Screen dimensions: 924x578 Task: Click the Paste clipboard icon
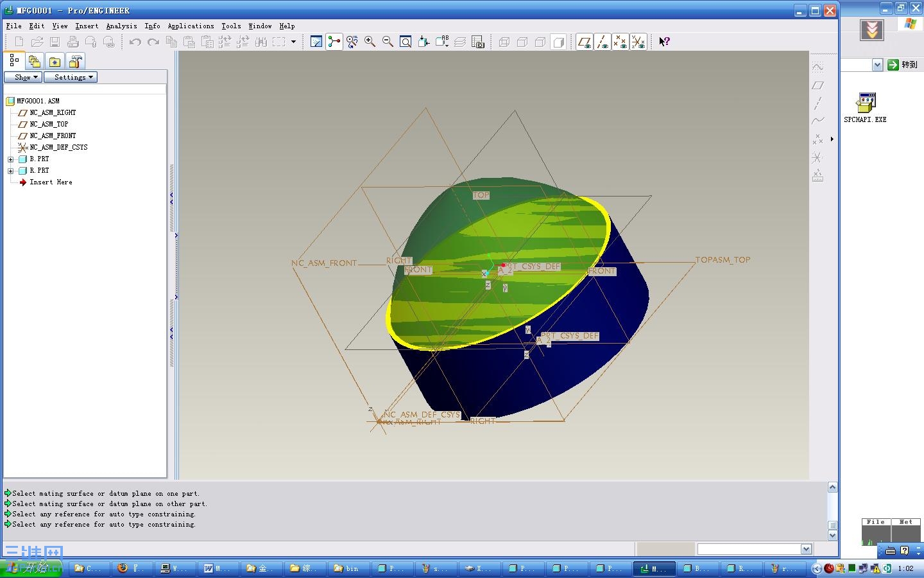tap(189, 42)
